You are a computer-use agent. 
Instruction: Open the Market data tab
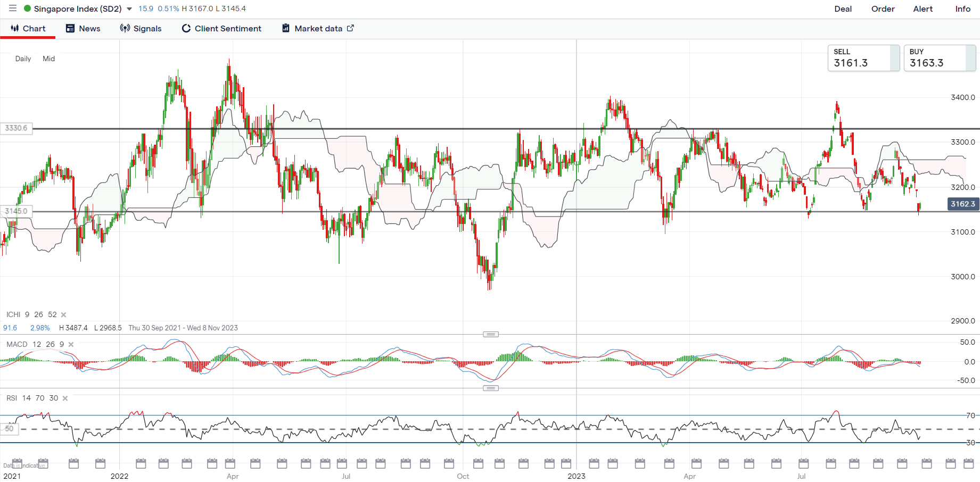tap(318, 29)
